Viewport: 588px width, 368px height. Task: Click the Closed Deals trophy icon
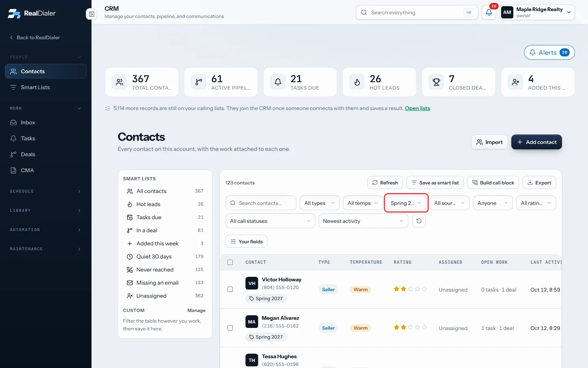tap(436, 82)
